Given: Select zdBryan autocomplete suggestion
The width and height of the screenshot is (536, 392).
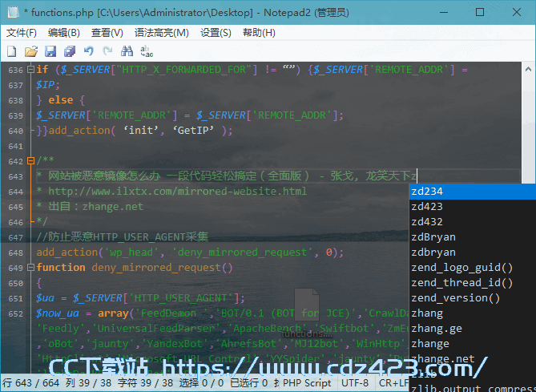Looking at the screenshot, I should click(473, 237).
